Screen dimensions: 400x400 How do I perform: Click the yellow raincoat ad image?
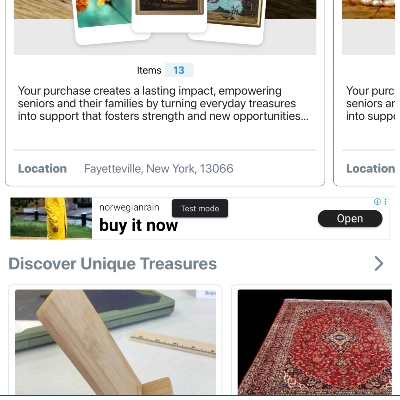[x=51, y=218]
